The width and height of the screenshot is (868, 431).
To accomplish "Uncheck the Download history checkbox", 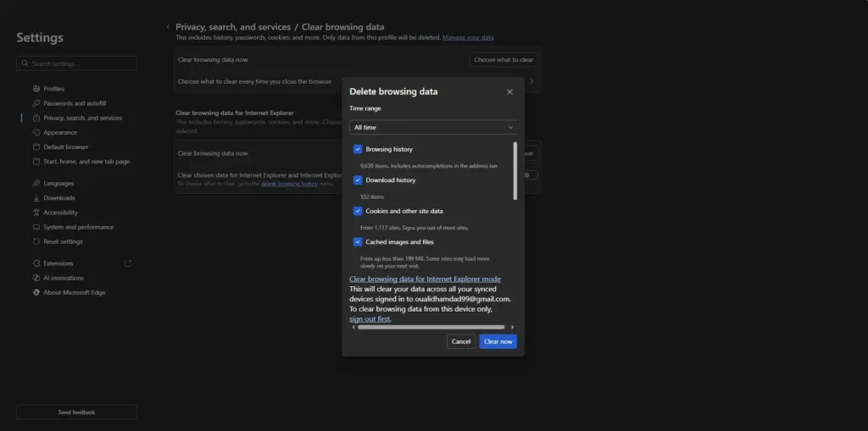I will click(x=358, y=180).
